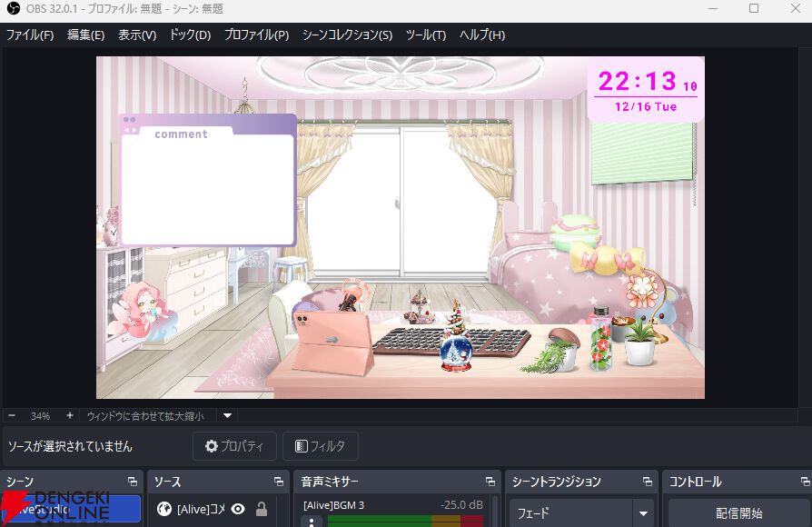
Task: Open the ファイル(F) menu
Action: (x=30, y=35)
